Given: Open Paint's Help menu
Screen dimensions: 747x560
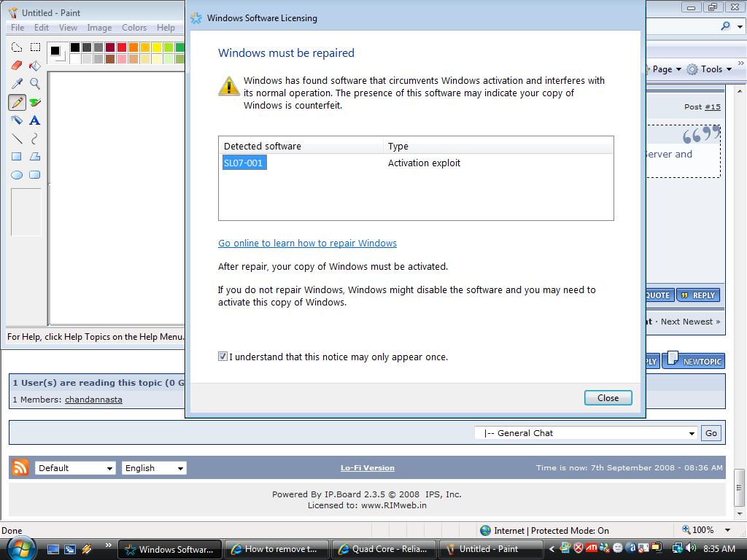Looking at the screenshot, I should pos(166,28).
